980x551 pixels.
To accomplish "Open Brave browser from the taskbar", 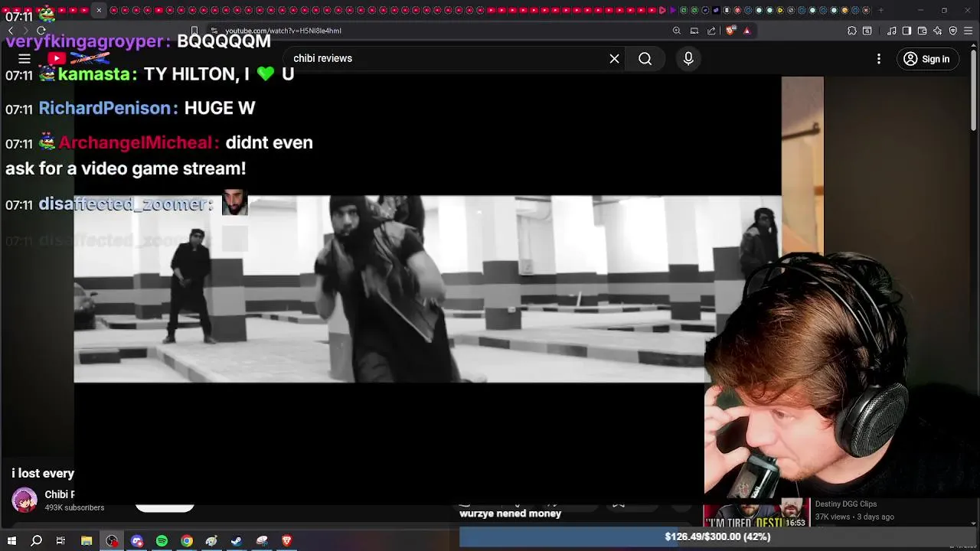I will pyautogui.click(x=287, y=541).
